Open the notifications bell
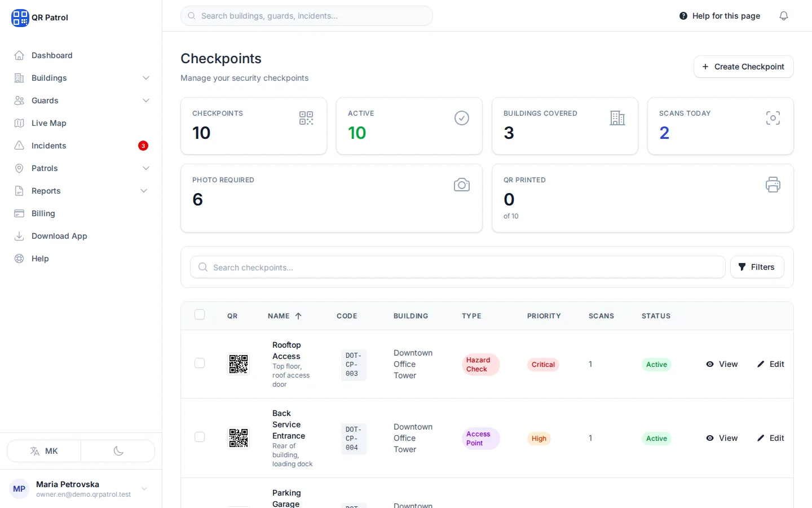 (784, 16)
